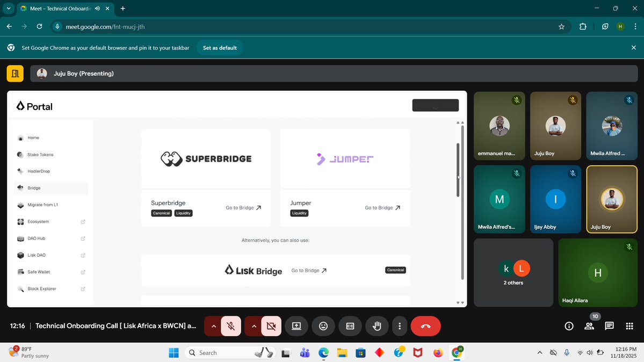Go back to previous page
The width and height of the screenshot is (644, 362).
tap(10, 27)
